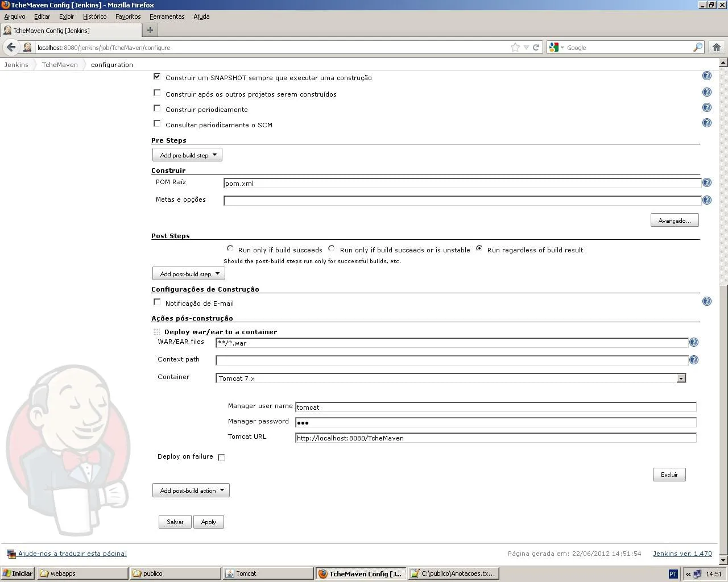Open the Container dropdown showing Tomcat 7.x
This screenshot has height=582, width=728.
[451, 378]
